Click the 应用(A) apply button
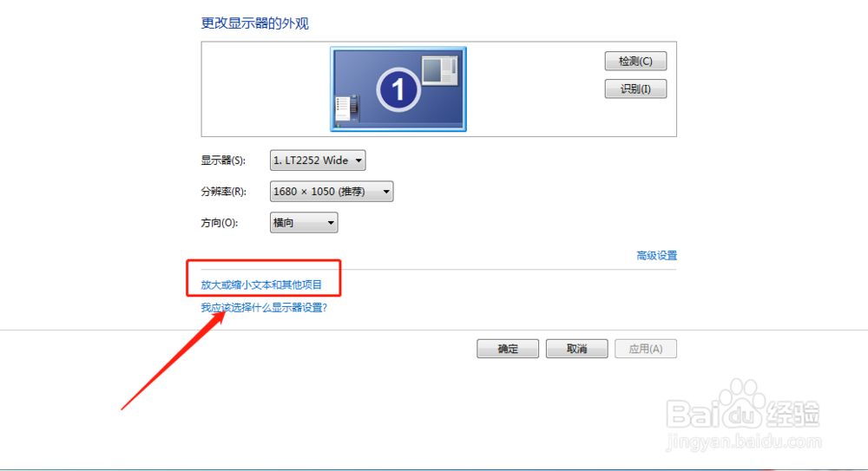Image resolution: width=868 pixels, height=471 pixels. [x=646, y=349]
